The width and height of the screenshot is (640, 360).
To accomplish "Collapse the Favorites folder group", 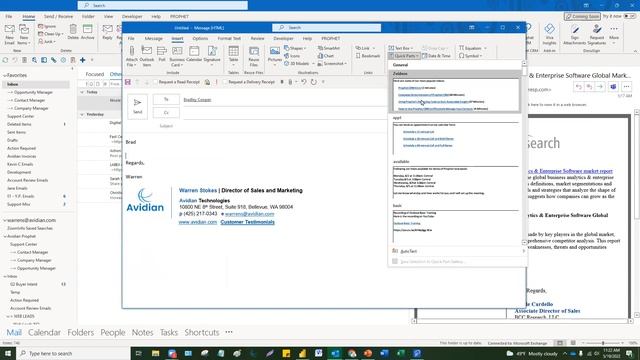I will 5,76.
